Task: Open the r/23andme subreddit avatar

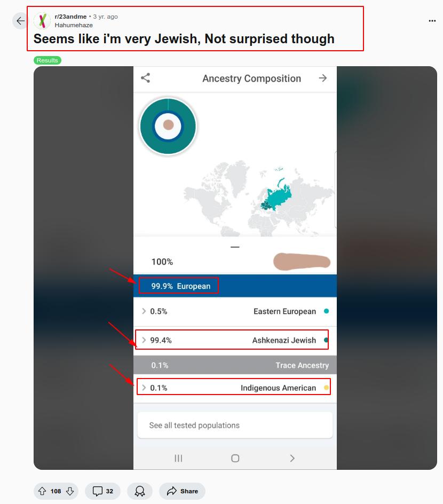Action: click(42, 21)
